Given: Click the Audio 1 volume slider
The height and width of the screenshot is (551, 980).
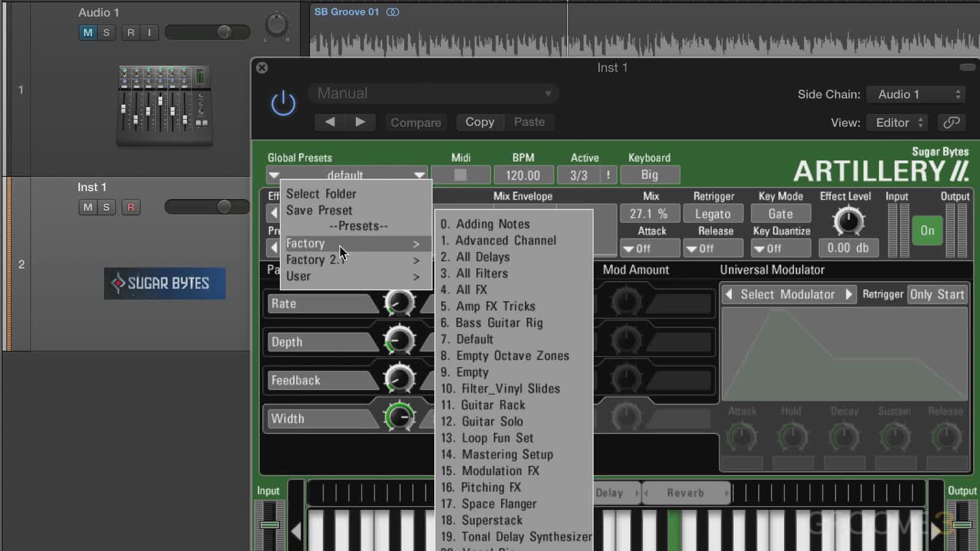Looking at the screenshot, I should 207,32.
